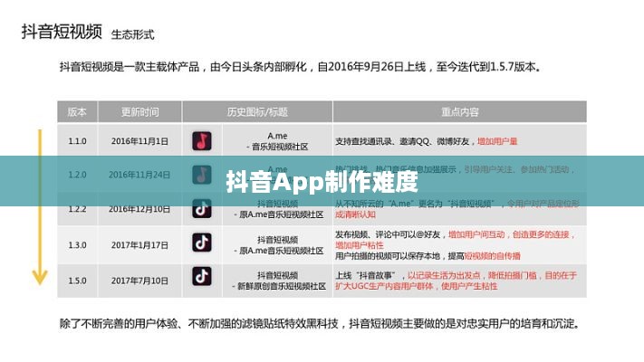Select date cell 2016年11月1日
Viewport: 644px width, 362px height.
(x=139, y=141)
